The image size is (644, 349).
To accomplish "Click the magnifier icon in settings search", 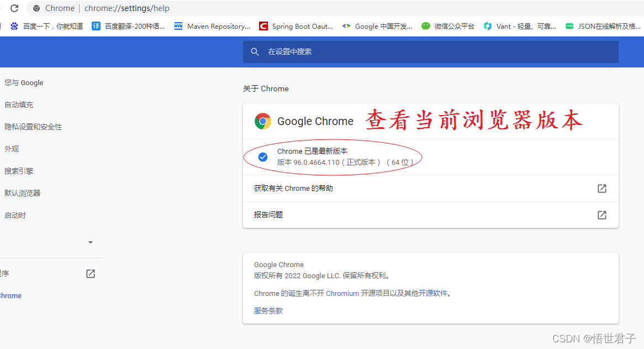I will point(255,52).
